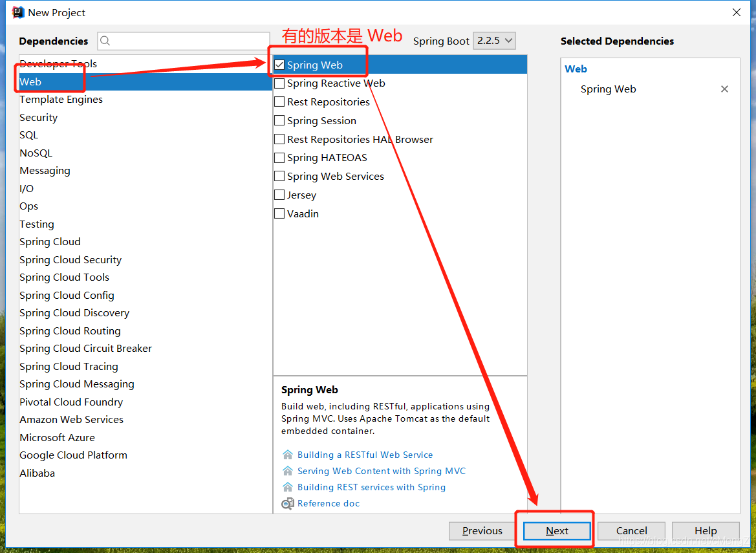Enable Rest Repositories HAL Browser checkbox
Image resolution: width=756 pixels, height=553 pixels.
tap(279, 139)
